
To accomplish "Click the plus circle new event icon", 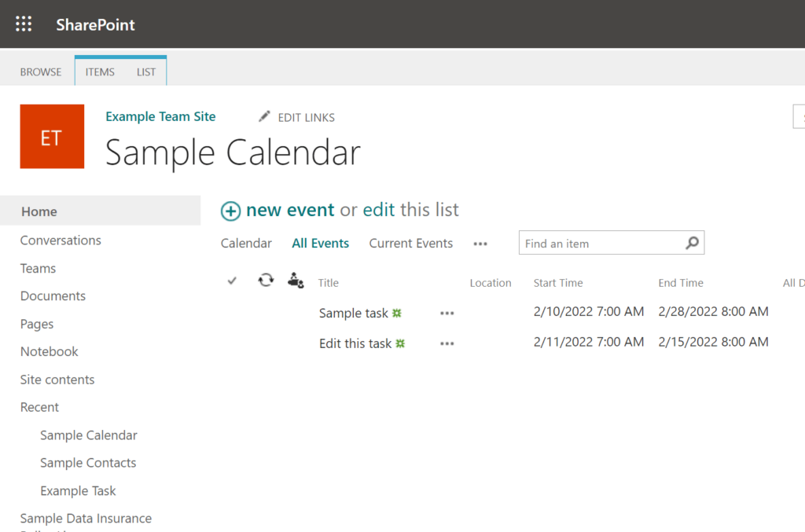I will coord(230,211).
